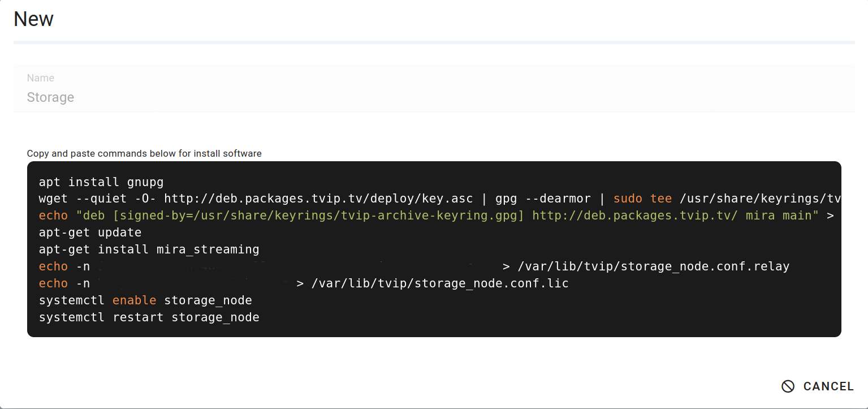868x409 pixels.
Task: Click the 'New' dialog heading
Action: [x=33, y=19]
